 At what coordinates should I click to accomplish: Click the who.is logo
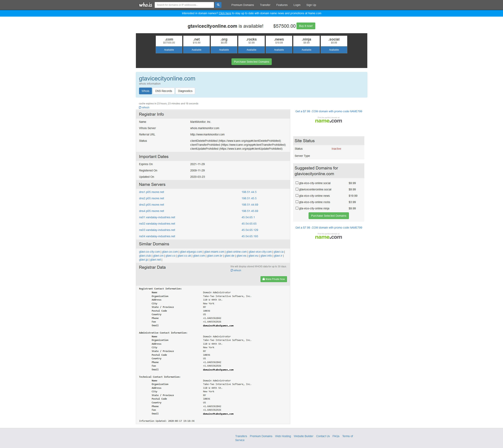click(x=146, y=5)
